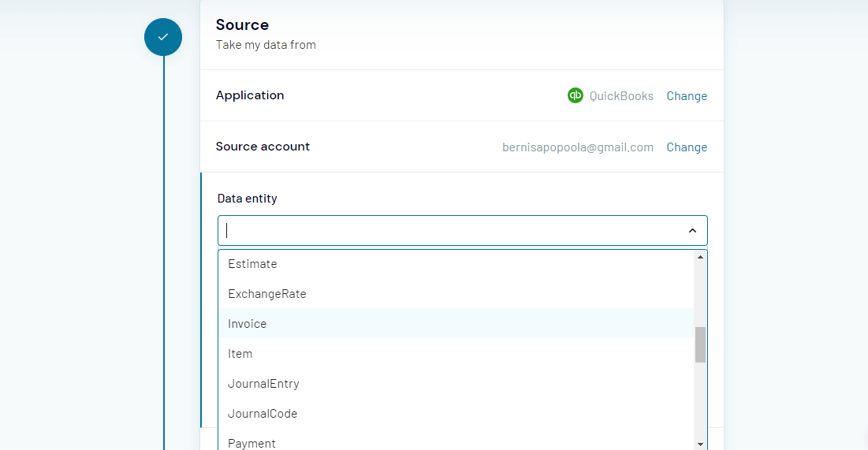Click the bernisapopoola@gmail.com account text
This screenshot has width=868, height=450.
(578, 147)
